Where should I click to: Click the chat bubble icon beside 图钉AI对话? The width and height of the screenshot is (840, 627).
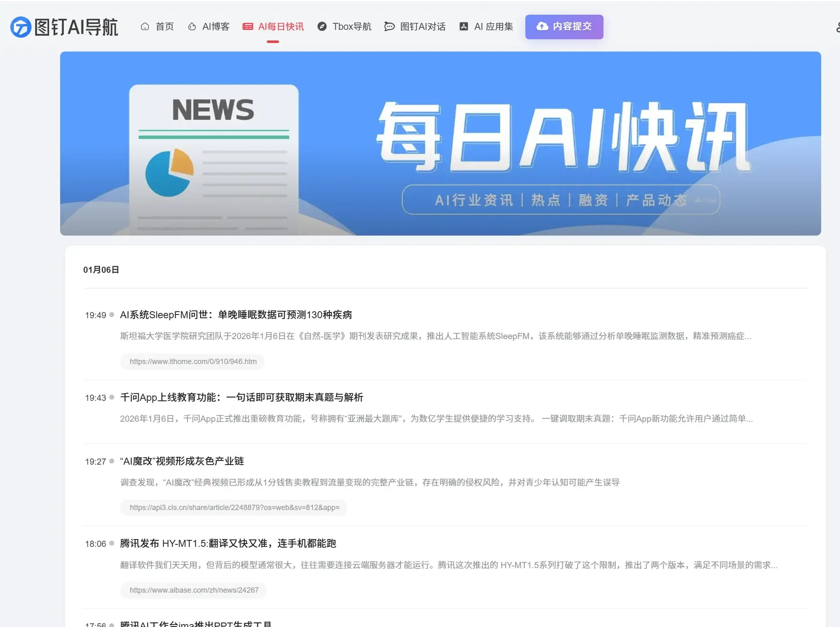(389, 27)
